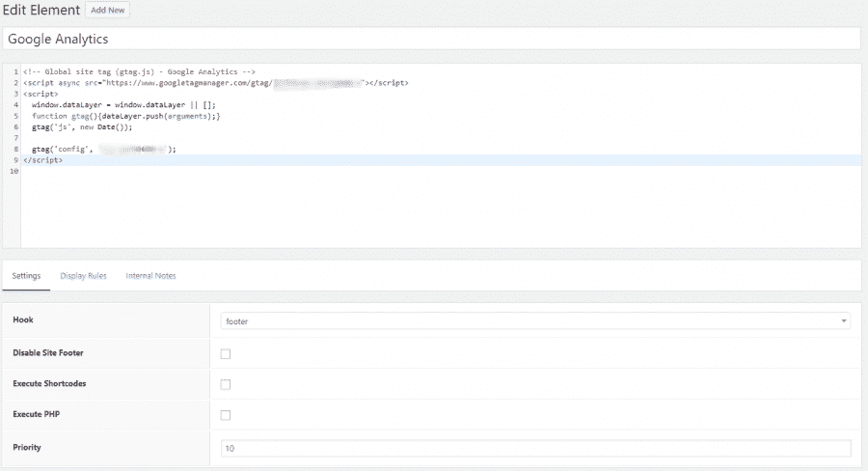The image size is (868, 471).
Task: Switch to the Settings tab
Action: (26, 276)
